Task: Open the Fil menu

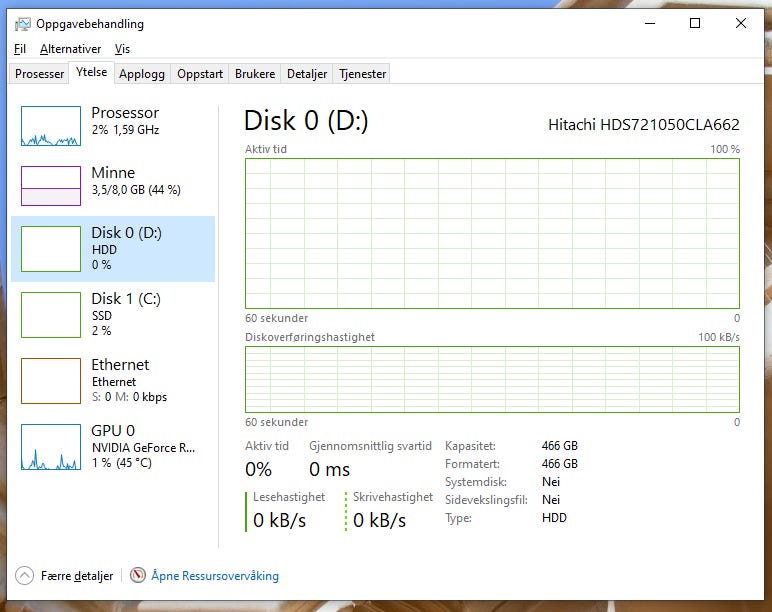Action: [20, 49]
